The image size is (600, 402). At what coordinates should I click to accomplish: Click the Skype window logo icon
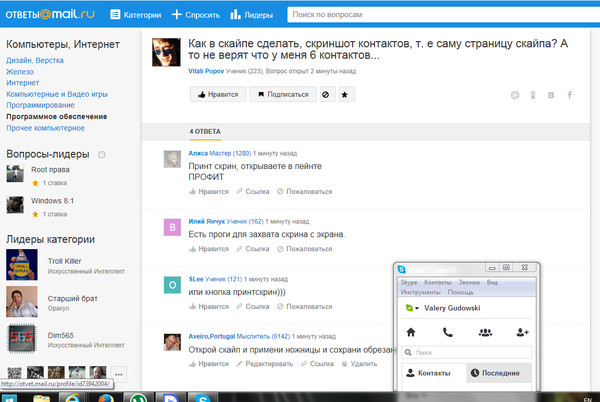coord(401,269)
